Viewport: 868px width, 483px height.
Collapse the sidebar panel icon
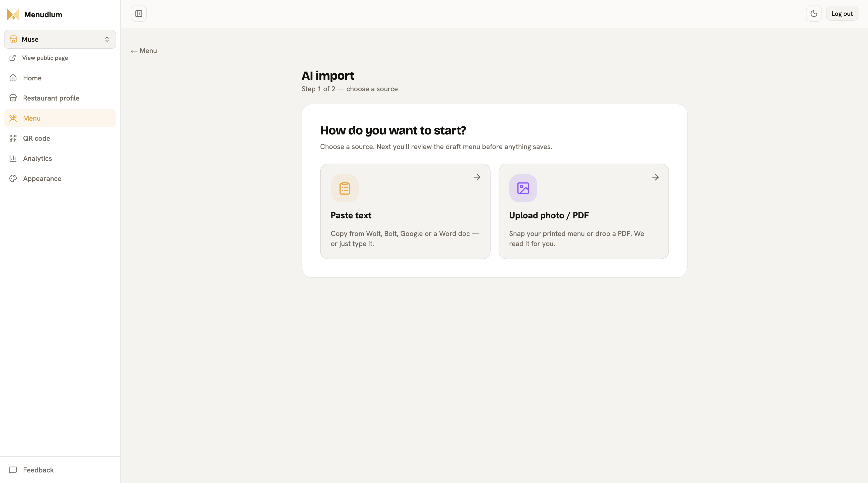(138, 14)
